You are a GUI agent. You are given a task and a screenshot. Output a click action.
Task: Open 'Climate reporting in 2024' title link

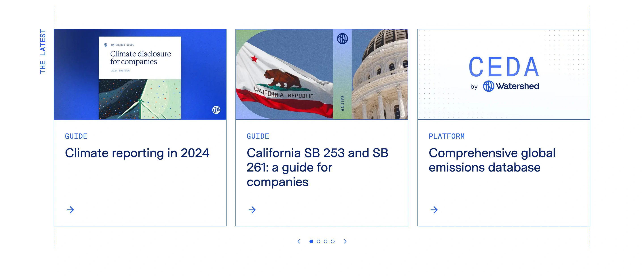[x=137, y=153]
